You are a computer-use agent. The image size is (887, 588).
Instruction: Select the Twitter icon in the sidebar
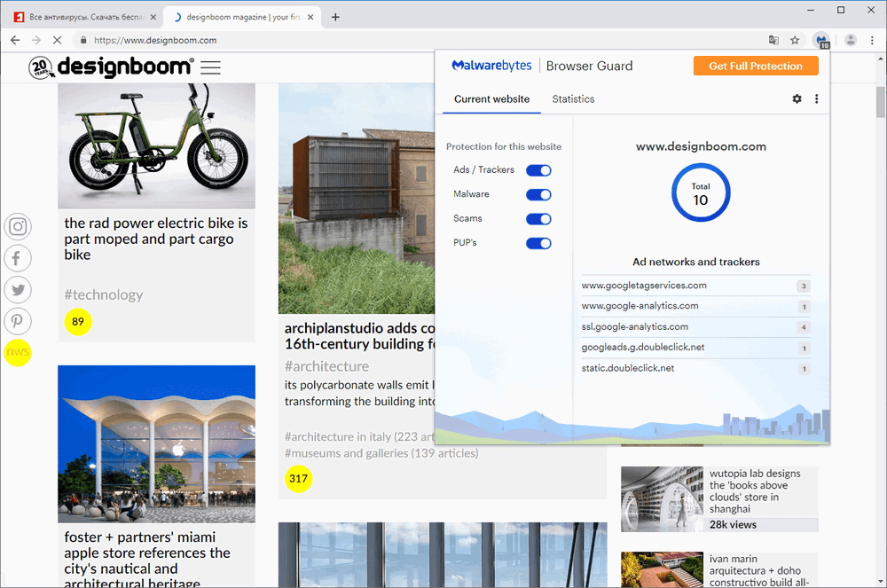coord(18,290)
